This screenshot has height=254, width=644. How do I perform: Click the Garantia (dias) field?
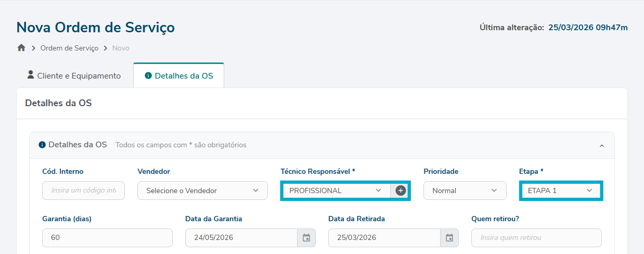click(107, 238)
